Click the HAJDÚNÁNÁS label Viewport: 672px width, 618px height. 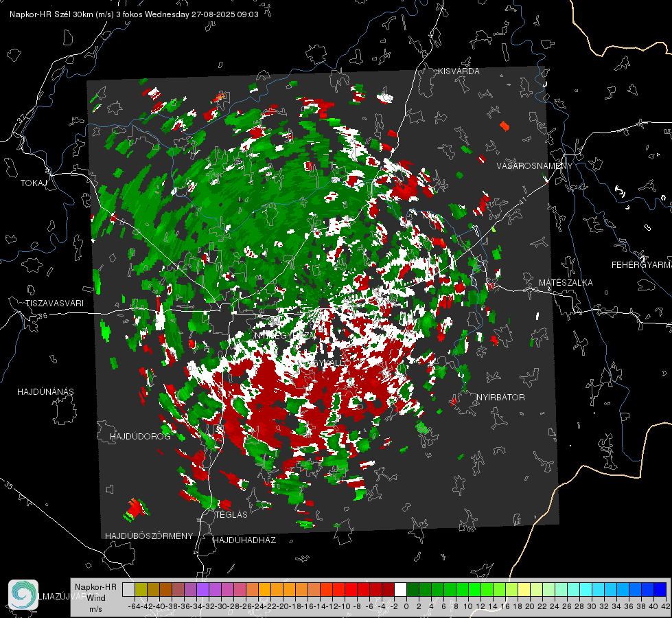(x=45, y=392)
